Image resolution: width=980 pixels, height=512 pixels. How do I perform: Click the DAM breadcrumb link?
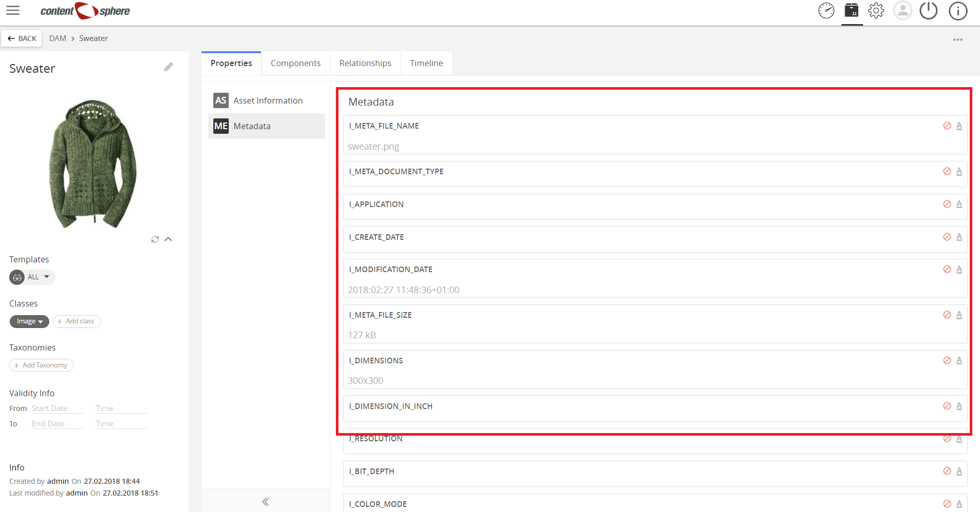pyautogui.click(x=57, y=38)
